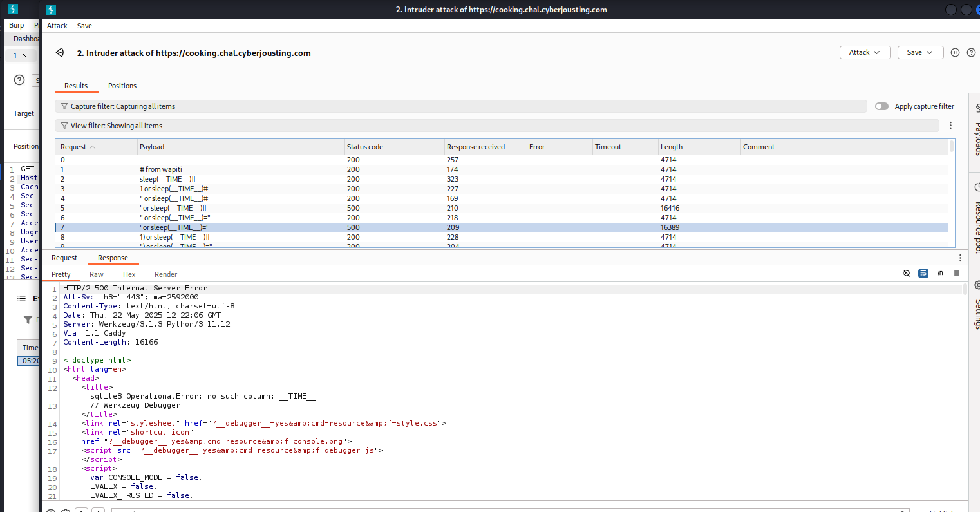Switch to the Positions tab

point(122,86)
